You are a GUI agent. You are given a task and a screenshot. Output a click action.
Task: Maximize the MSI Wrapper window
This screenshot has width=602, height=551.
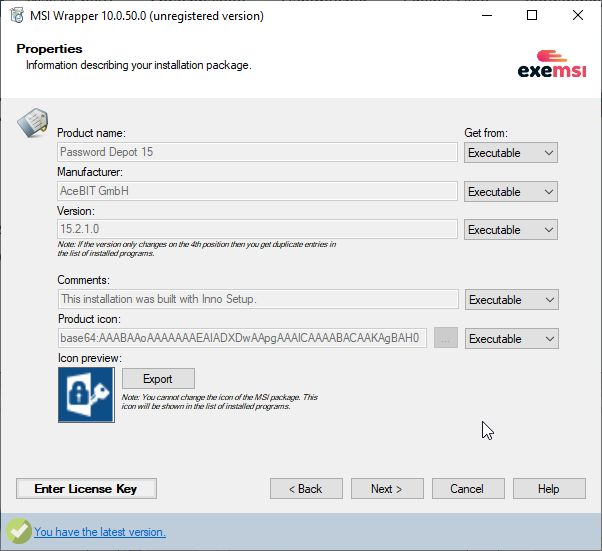(x=532, y=15)
